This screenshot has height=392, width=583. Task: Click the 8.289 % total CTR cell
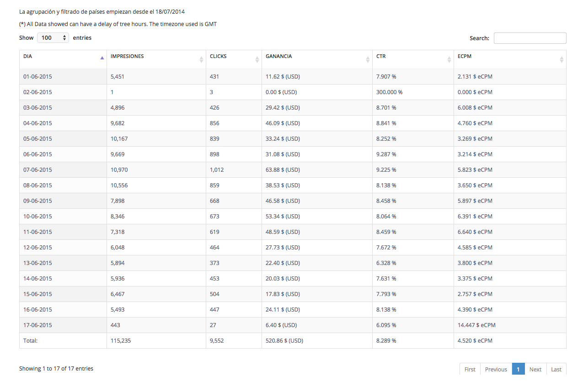point(413,341)
